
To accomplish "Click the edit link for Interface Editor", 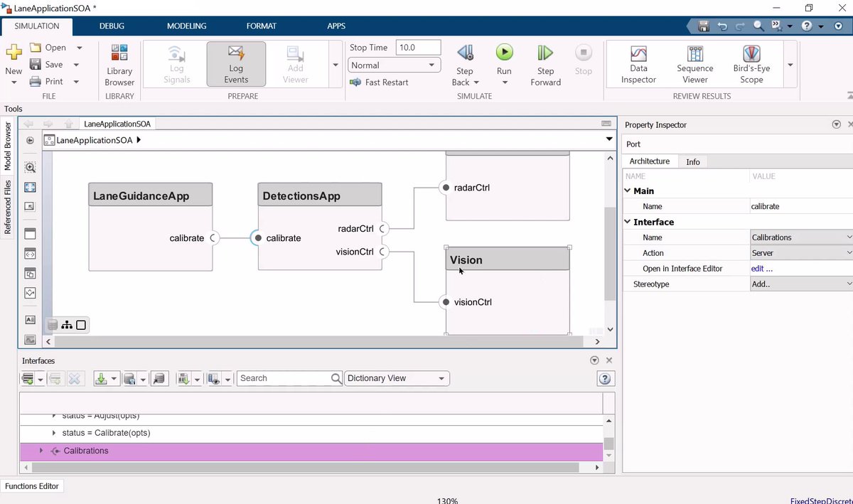I will 761,269.
